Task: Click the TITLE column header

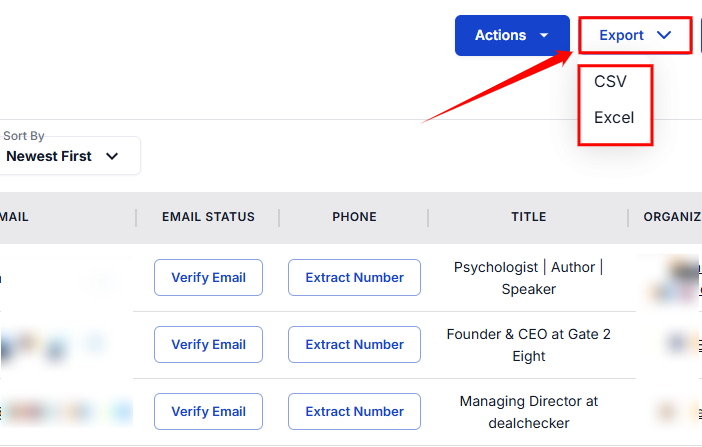Action: pyautogui.click(x=528, y=216)
